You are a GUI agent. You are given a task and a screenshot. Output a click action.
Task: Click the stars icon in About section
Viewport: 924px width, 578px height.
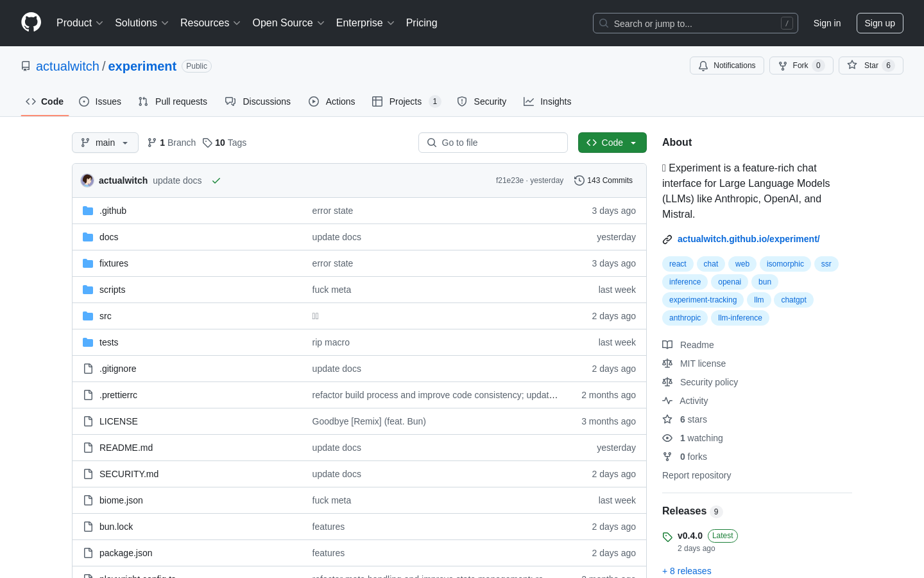point(667,419)
